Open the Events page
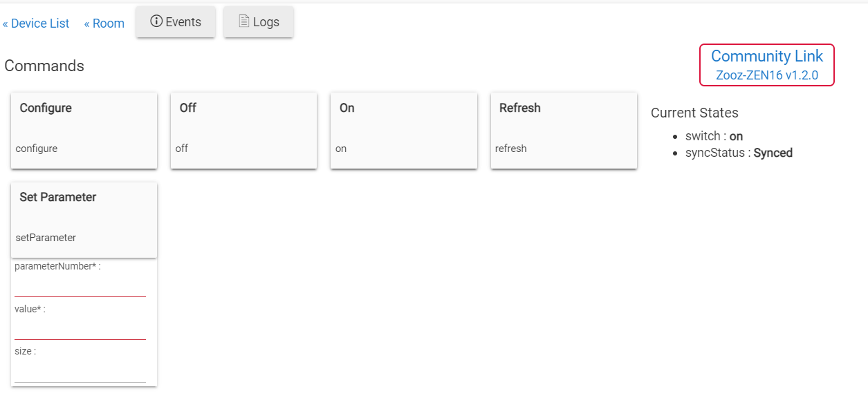Viewport: 868px width, 407px height. [x=176, y=22]
